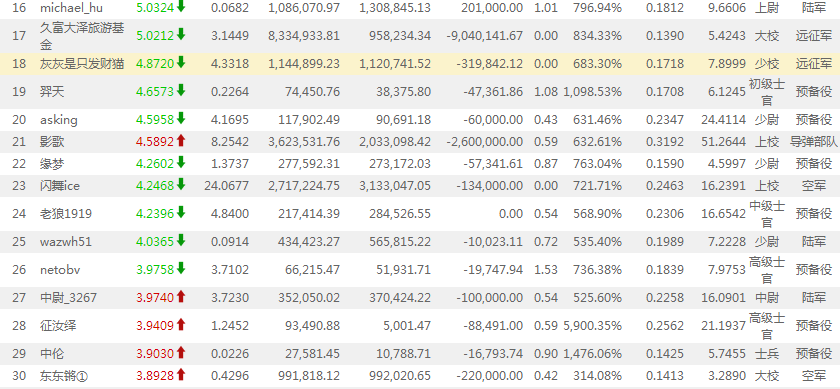Open user 久富大泽旅游基金
The height and width of the screenshot is (389, 840).
coord(82,36)
